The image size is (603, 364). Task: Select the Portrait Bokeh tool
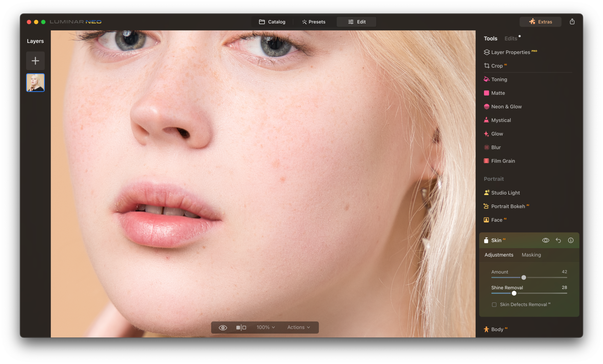coord(508,206)
